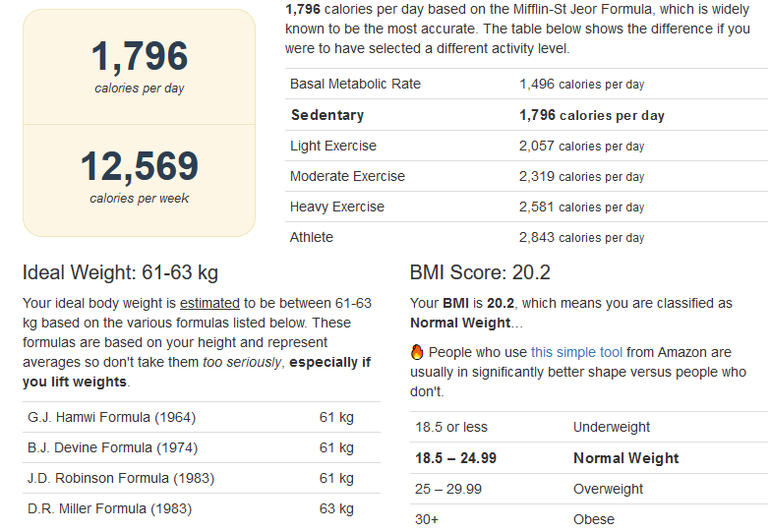Click the Athlete activity row
770x532 pixels.
tap(526, 237)
